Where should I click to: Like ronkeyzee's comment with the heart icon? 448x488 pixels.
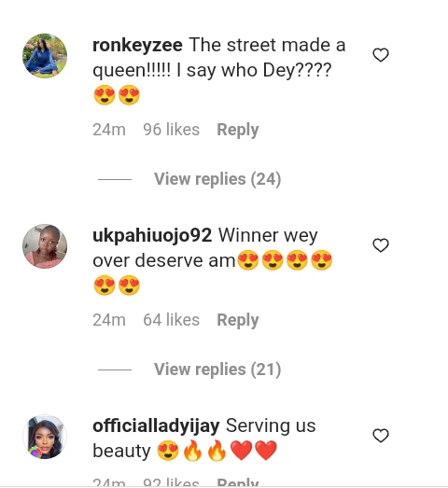381,55
